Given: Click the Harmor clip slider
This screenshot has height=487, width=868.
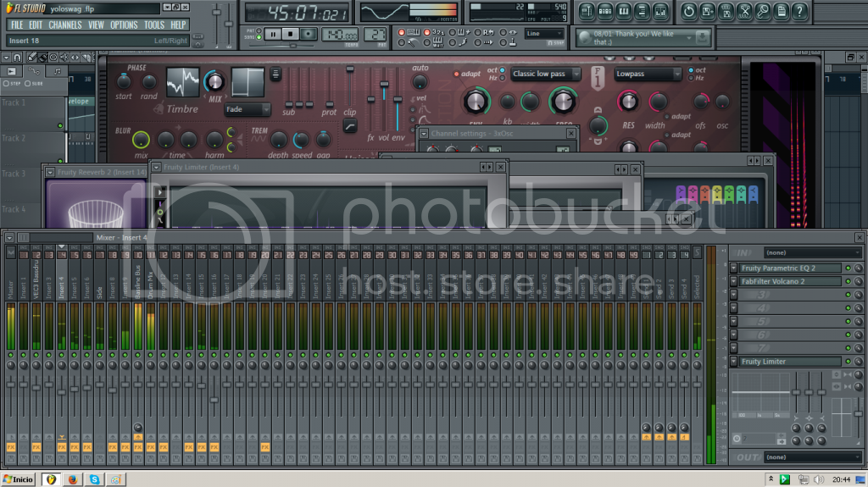Looking at the screenshot, I should [350, 69].
